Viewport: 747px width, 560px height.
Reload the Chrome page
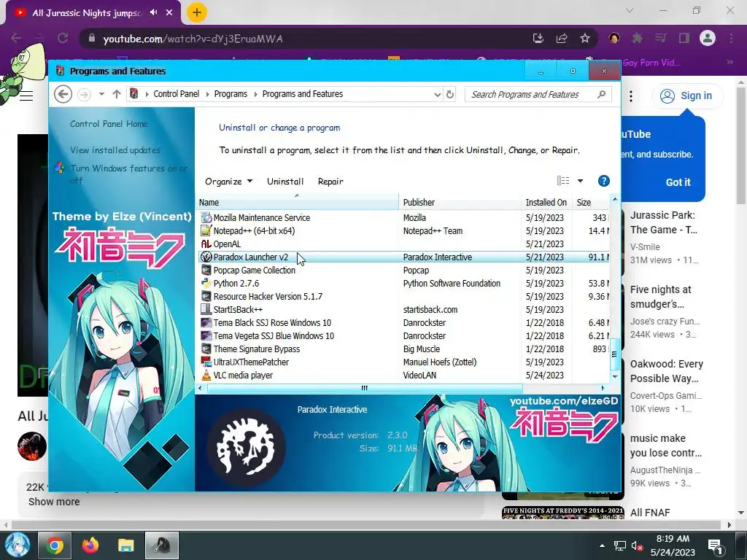[x=63, y=38]
